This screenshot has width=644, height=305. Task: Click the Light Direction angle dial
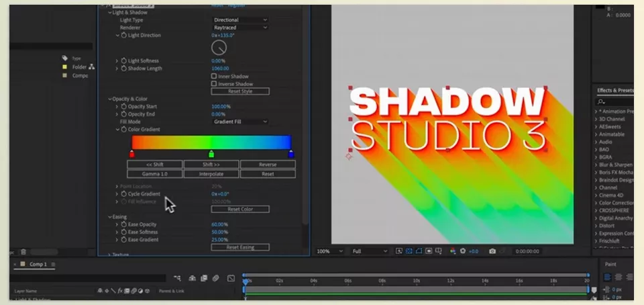219,48
